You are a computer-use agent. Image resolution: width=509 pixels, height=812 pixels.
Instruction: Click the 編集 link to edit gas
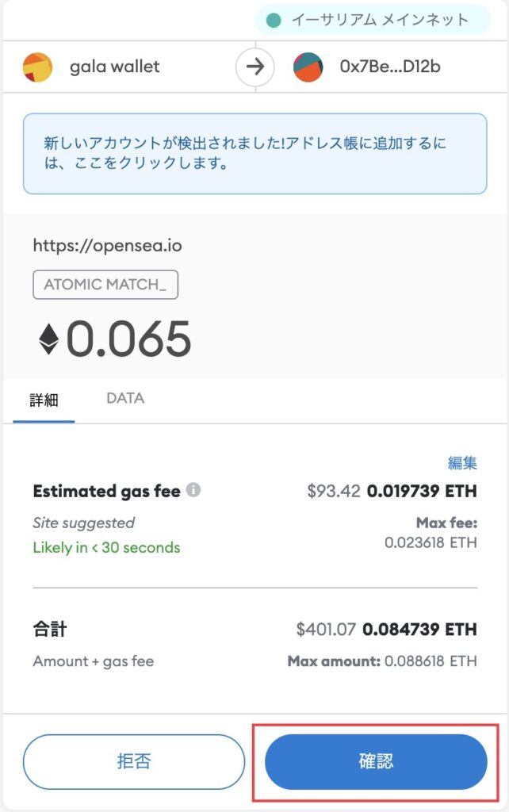click(x=462, y=462)
